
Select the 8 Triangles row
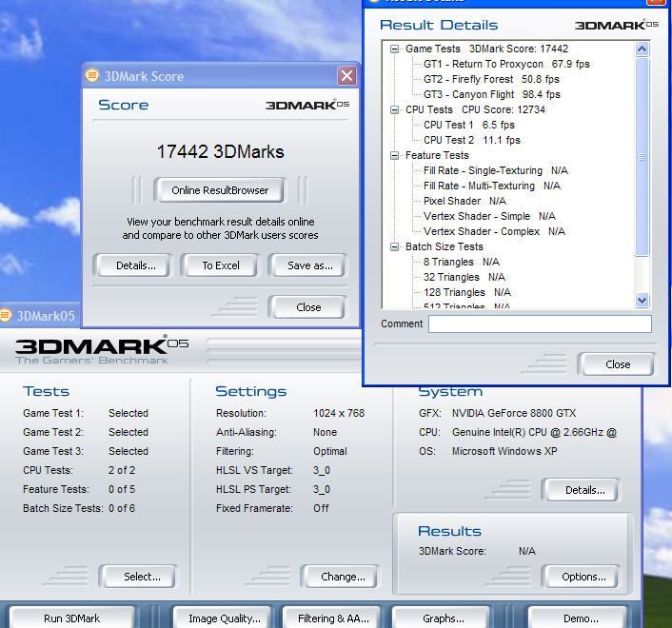click(461, 262)
